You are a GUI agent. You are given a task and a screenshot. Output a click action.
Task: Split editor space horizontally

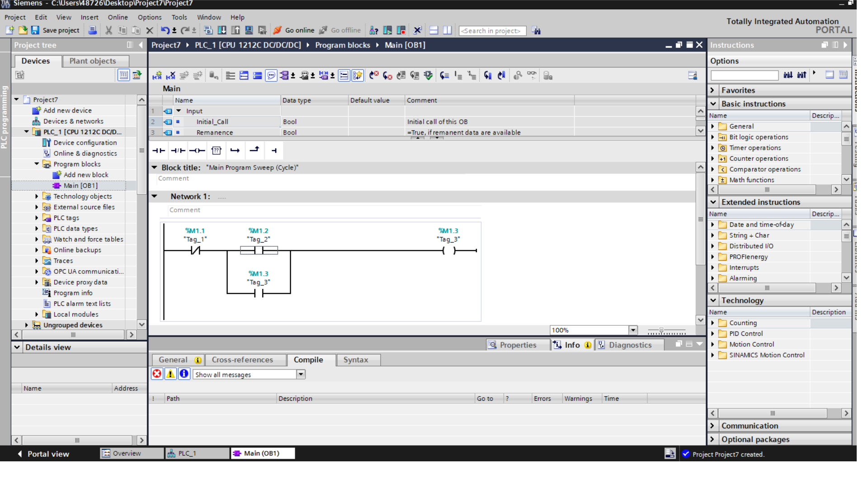pyautogui.click(x=434, y=30)
